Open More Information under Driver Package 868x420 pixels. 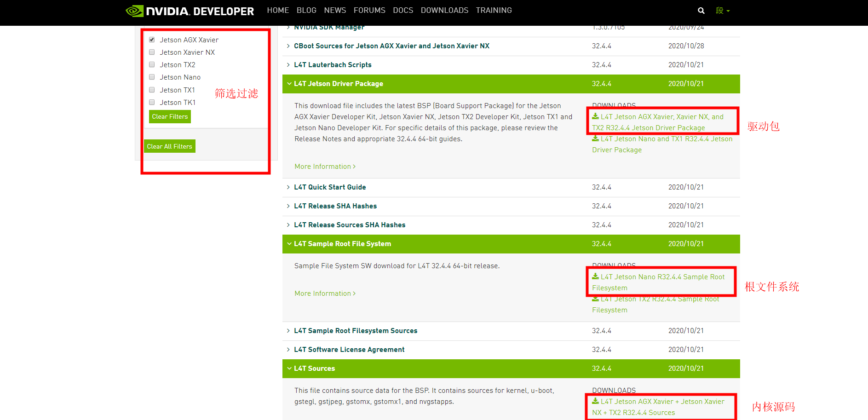coord(325,167)
